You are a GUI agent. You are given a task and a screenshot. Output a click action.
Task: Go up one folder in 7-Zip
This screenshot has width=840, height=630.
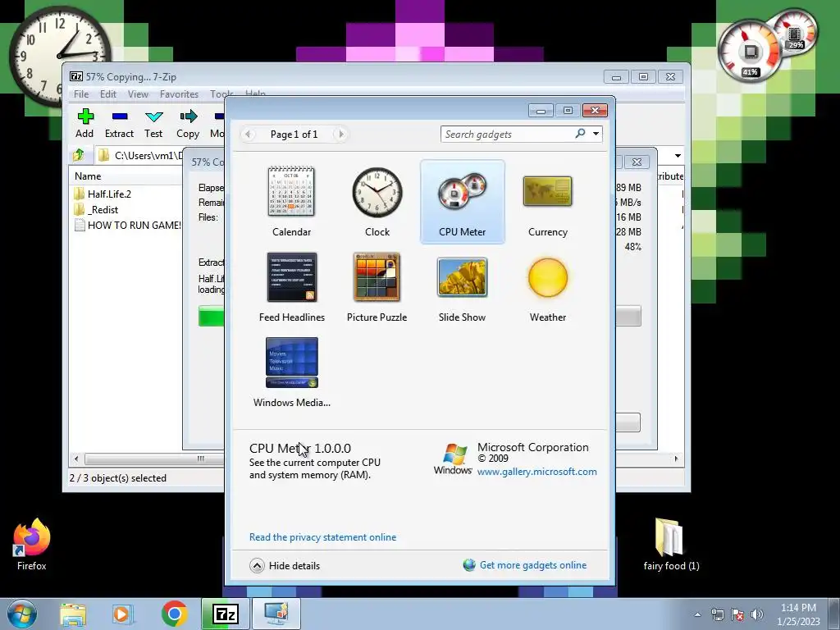point(79,155)
